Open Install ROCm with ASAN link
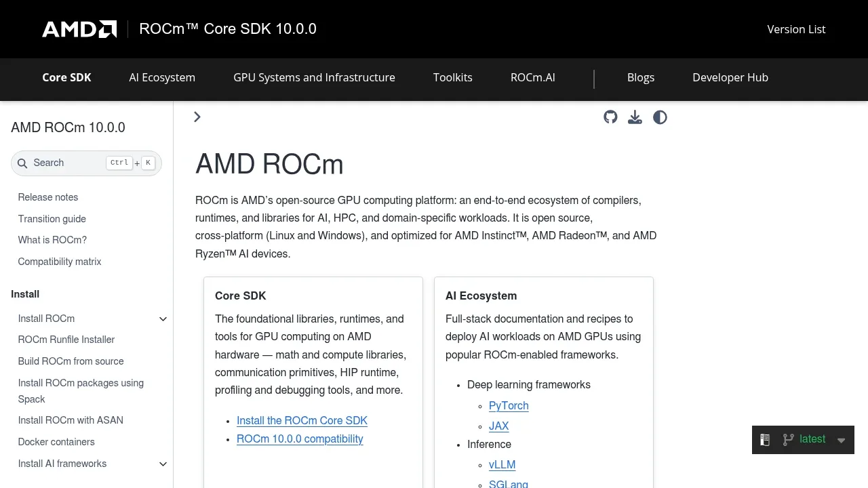The width and height of the screenshot is (868, 488). pyautogui.click(x=71, y=420)
